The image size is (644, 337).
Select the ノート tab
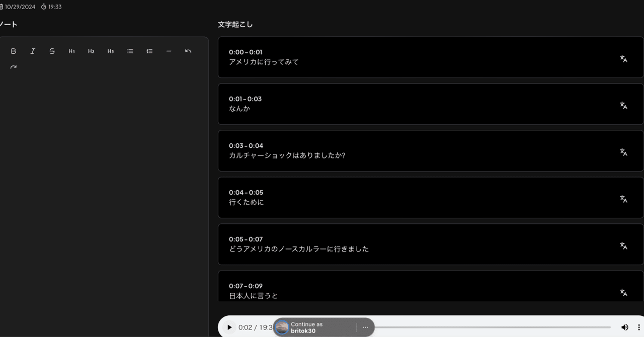7,24
